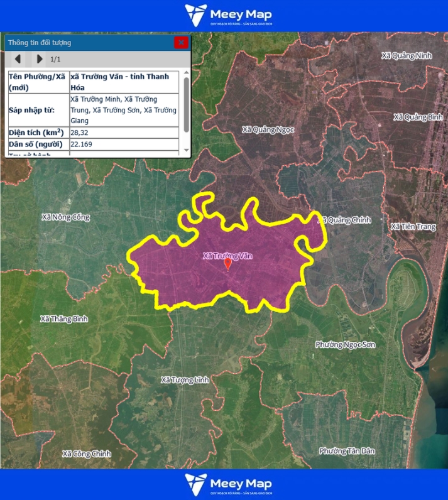Select Xã Công Chính on the map
The height and width of the screenshot is (500, 448).
(87, 454)
